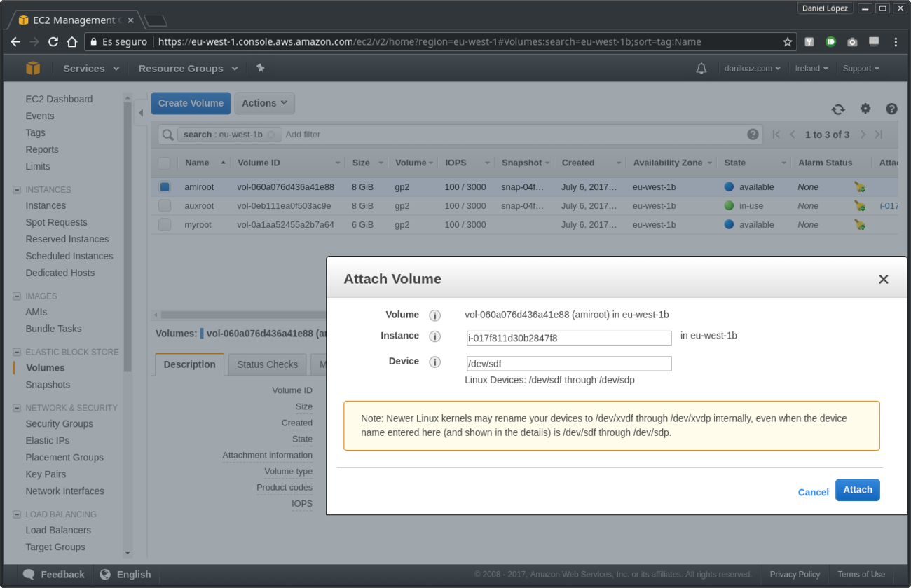Open the table preferences gear icon
The height and width of the screenshot is (588, 911).
(865, 109)
